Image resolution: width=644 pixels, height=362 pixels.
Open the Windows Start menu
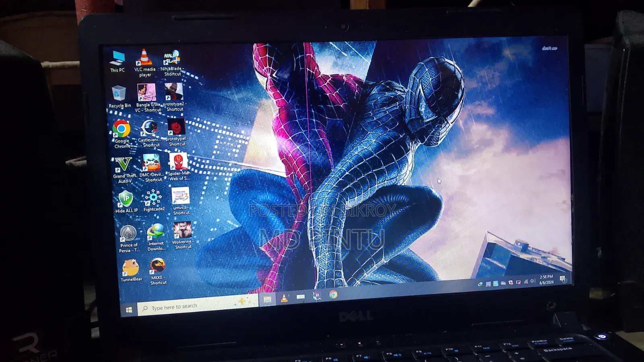[x=129, y=310]
